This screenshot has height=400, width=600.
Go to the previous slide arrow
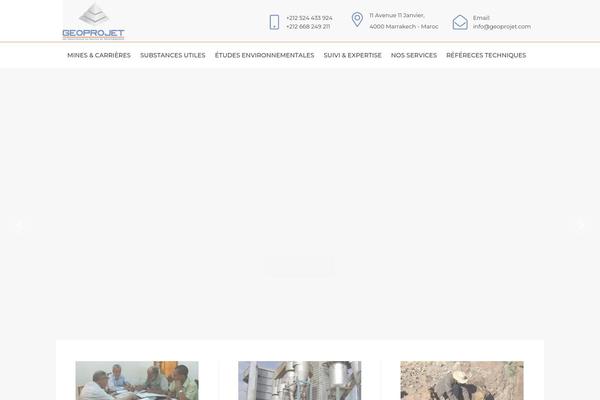20,226
